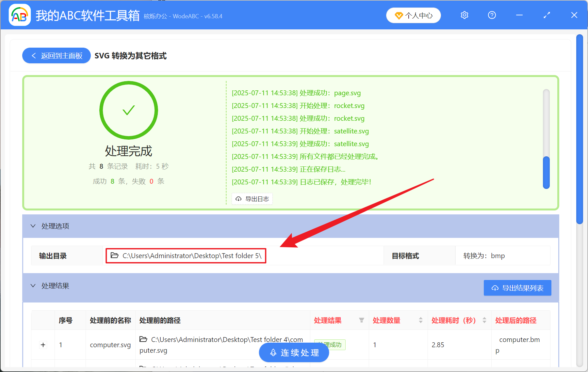Screen dimensions: 588x372
Task: Expand the computer.svg row with plus button
Action: coord(43,345)
